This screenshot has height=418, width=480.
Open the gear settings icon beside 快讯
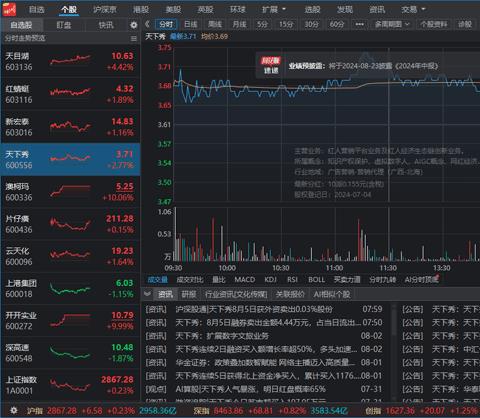point(133,25)
